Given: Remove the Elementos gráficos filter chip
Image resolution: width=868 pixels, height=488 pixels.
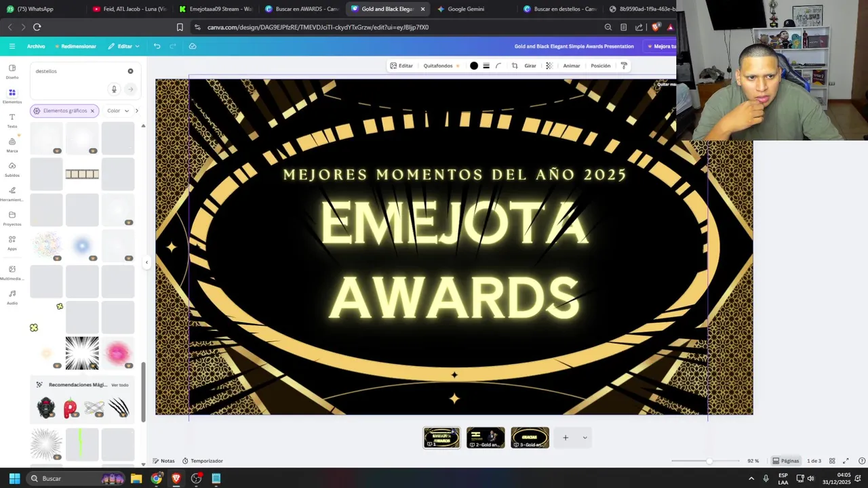Looking at the screenshot, I should point(92,110).
